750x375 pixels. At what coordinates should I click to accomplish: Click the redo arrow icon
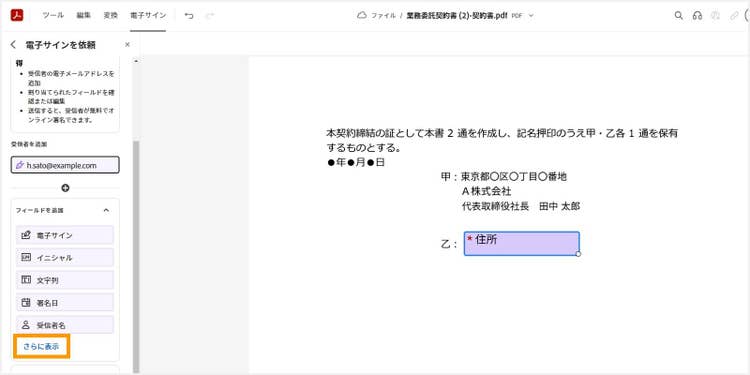(x=210, y=16)
